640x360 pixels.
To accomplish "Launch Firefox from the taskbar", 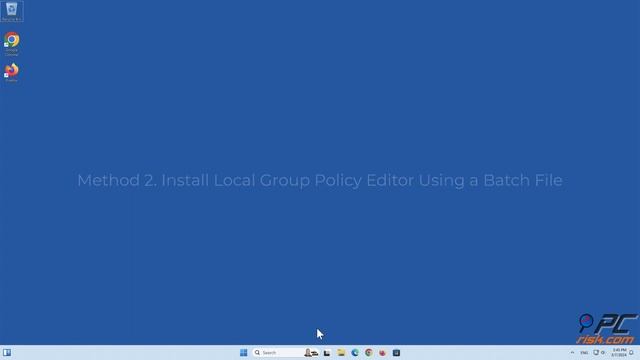I will [382, 353].
